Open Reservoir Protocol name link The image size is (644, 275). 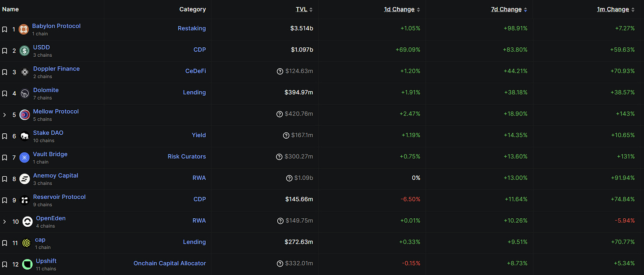click(x=59, y=197)
